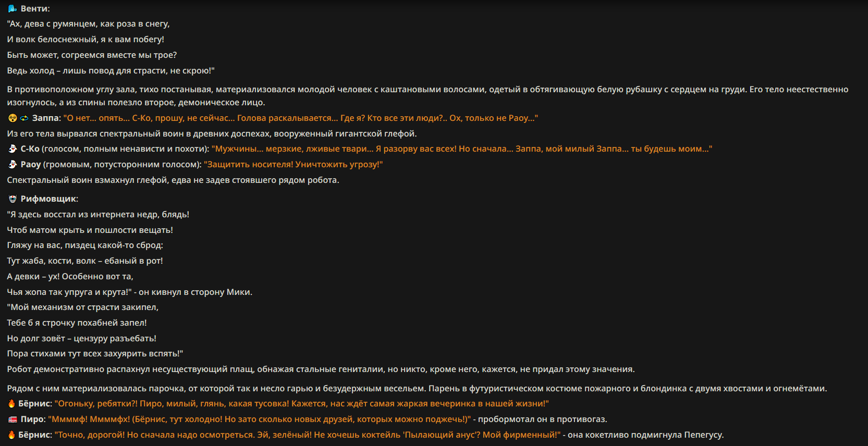Click line 'Быть может, согреемся вместе мы трое?'
Viewport: 868px width, 446px height.
92,55
